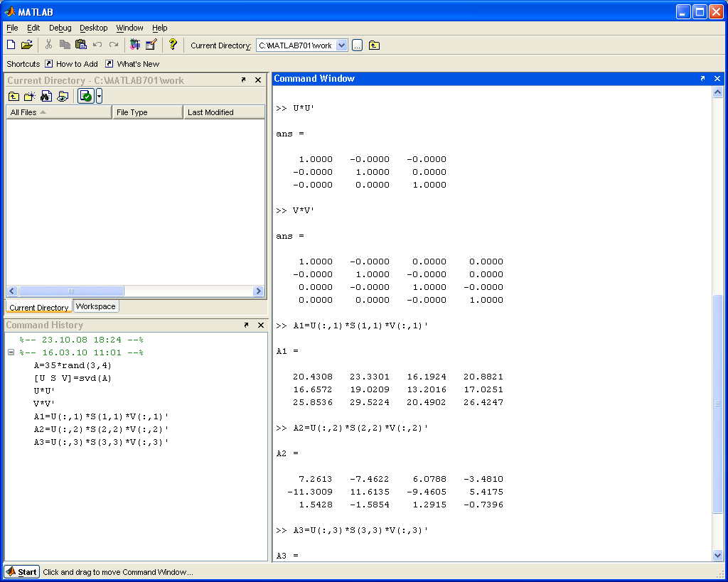Click the source control check icon
Image resolution: width=728 pixels, height=582 pixels.
click(x=86, y=96)
